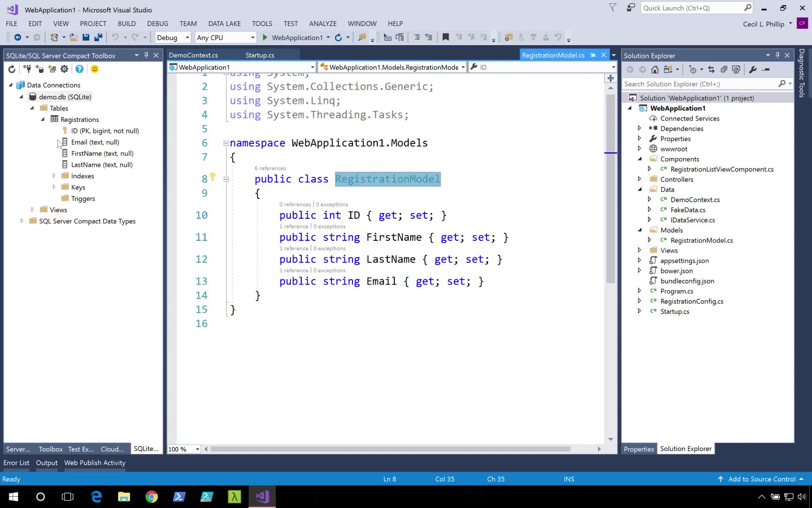The image size is (812, 508).
Task: Click the lightbulb quick action icon
Action: (x=212, y=176)
